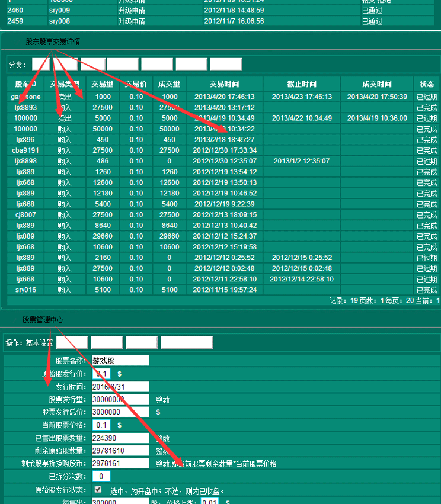The height and width of the screenshot is (504, 441).
Task: Select shareholder ID ljx8898
Action: [25, 161]
